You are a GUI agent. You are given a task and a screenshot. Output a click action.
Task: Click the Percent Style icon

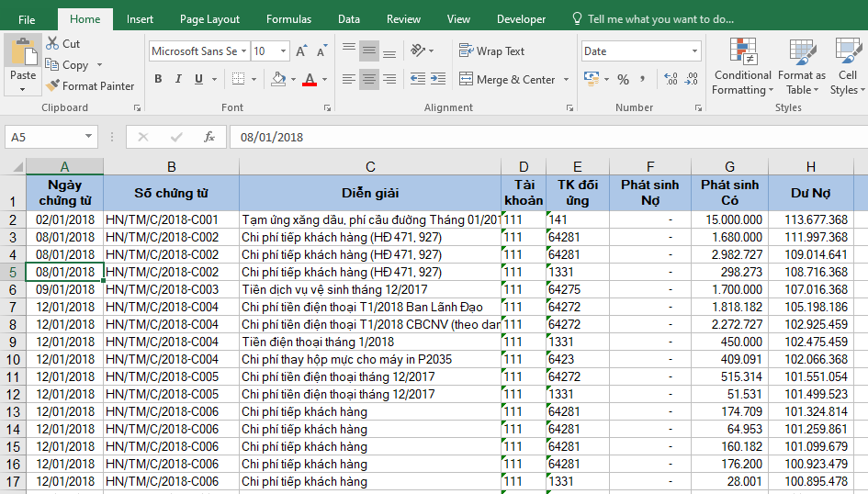tap(623, 80)
